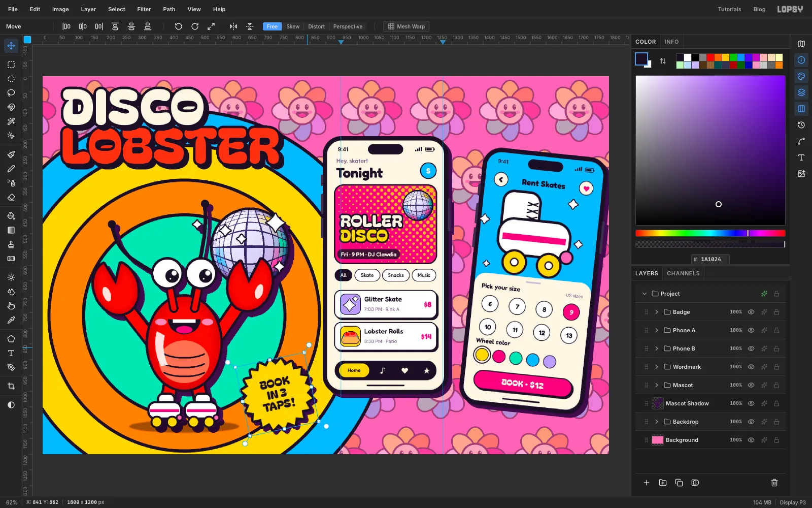The image size is (812, 508).
Task: Pick the red swatch in the palette
Action: pos(710,57)
